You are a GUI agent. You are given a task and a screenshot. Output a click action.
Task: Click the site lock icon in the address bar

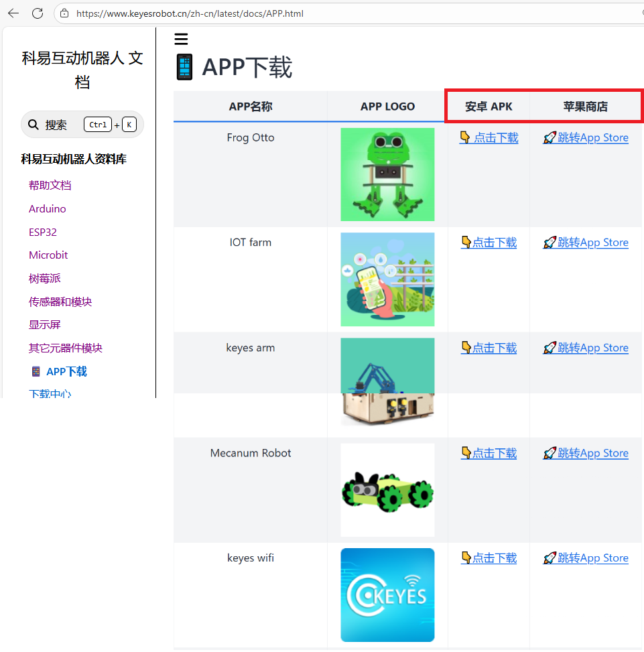tap(64, 13)
